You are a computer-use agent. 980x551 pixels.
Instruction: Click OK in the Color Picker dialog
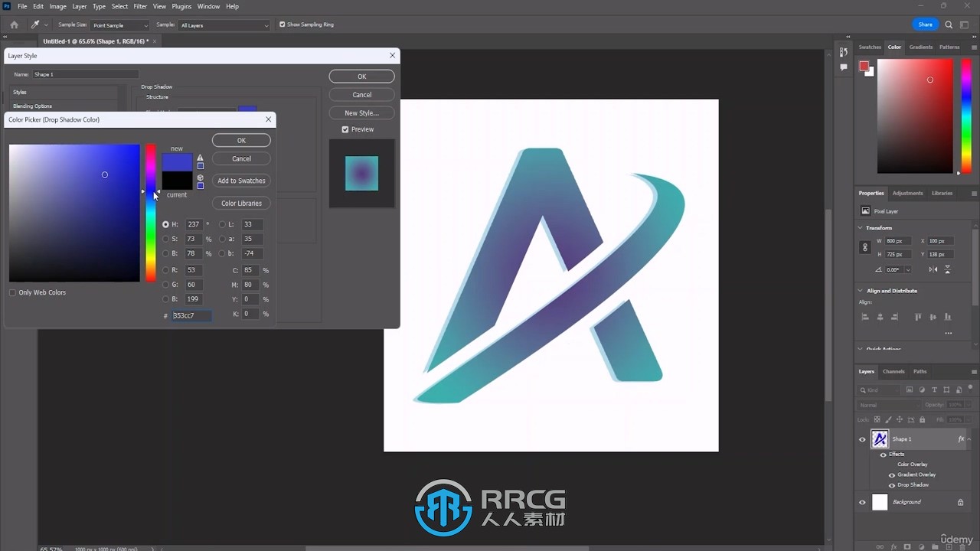(241, 141)
